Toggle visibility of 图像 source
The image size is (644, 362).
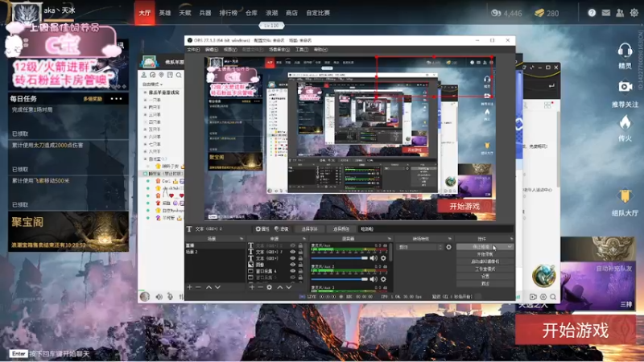point(292,265)
